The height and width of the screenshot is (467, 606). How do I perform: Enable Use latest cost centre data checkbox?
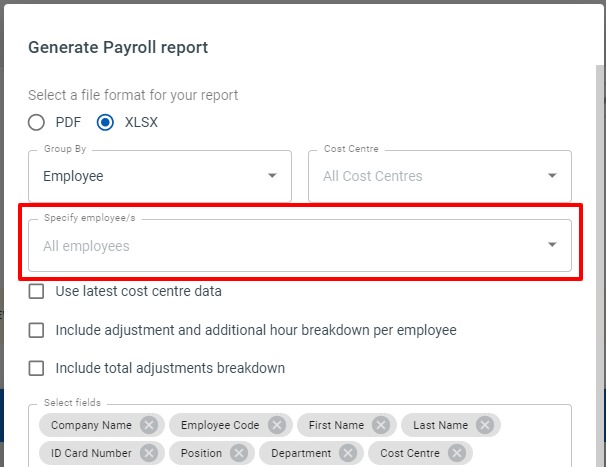coord(36,291)
